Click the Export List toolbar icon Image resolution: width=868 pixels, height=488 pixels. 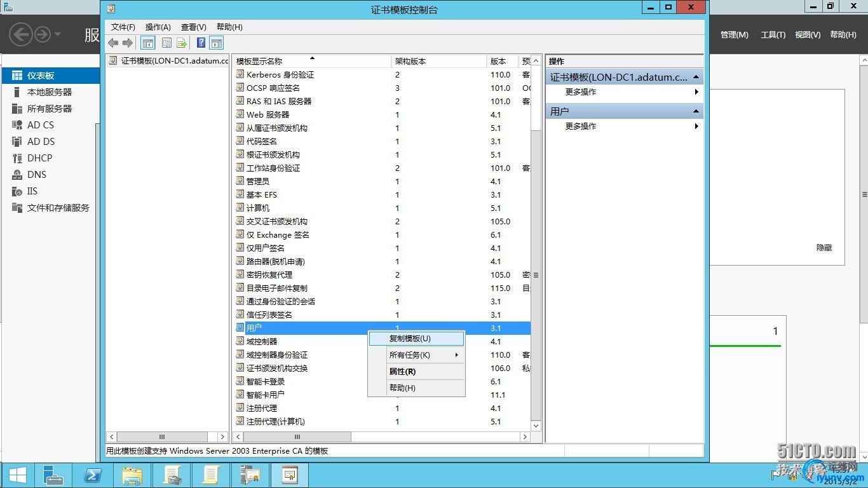pos(182,43)
